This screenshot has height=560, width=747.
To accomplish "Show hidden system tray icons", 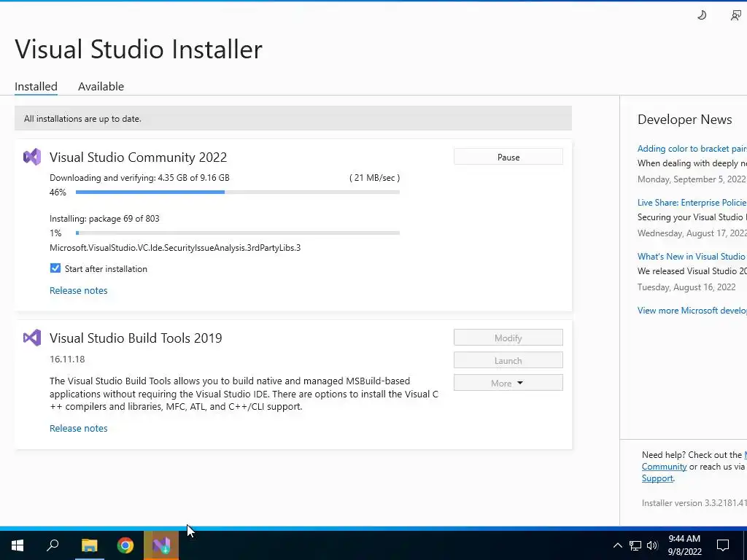I will 617,545.
